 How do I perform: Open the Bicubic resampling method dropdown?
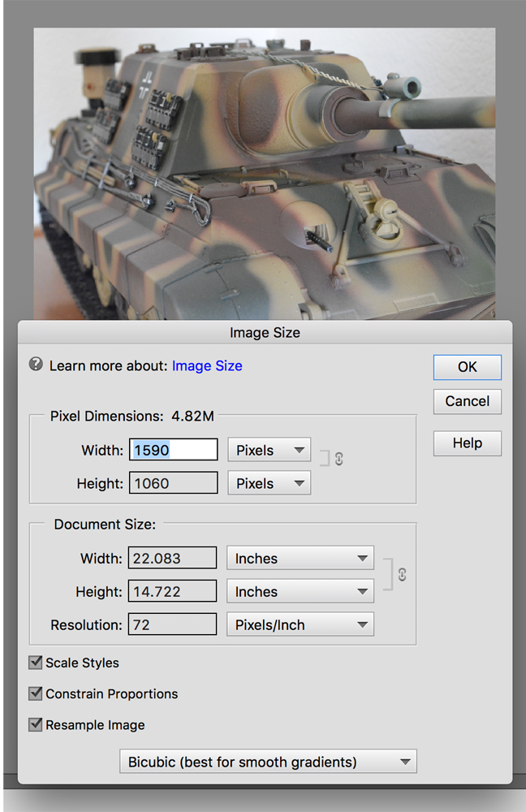pyautogui.click(x=268, y=762)
